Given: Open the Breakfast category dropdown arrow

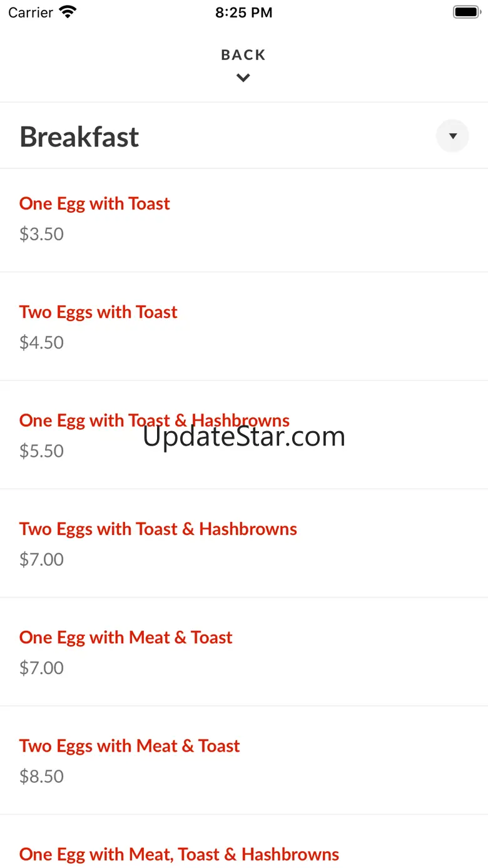Looking at the screenshot, I should (452, 136).
